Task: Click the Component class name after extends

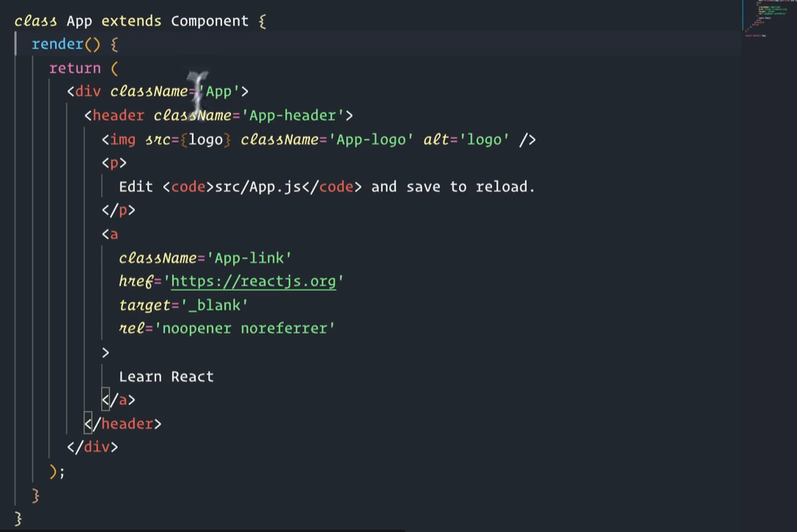Action: pyautogui.click(x=210, y=21)
